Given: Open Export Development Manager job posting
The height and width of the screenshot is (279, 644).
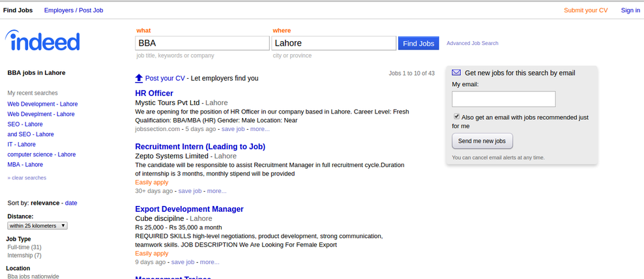Looking at the screenshot, I should [189, 209].
